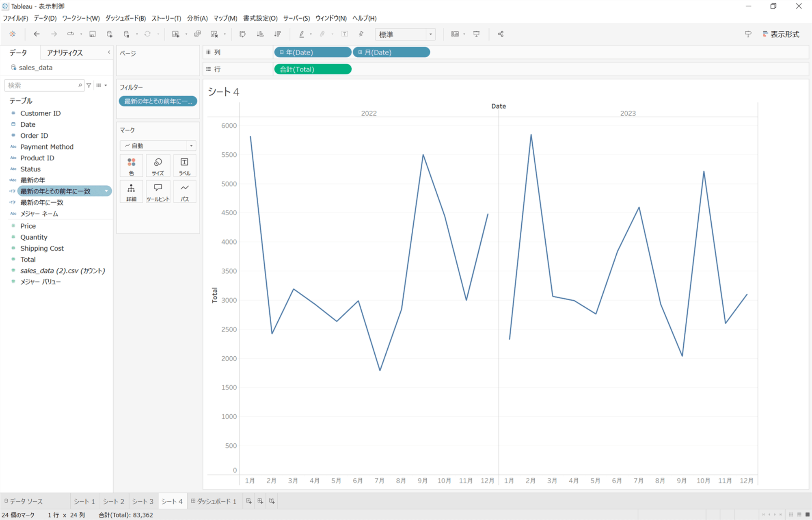Viewport: 812px width, 520px height.
Task: Click the redo forward arrow
Action: [54, 34]
